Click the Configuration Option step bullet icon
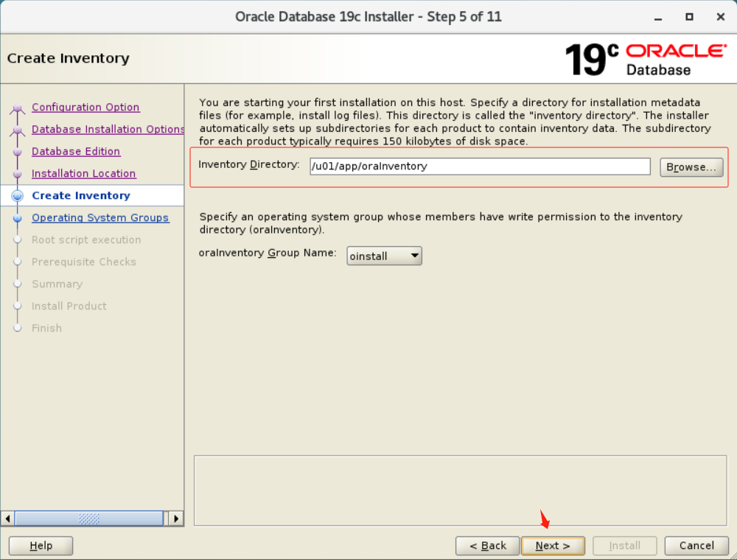Image resolution: width=737 pixels, height=560 pixels. (18, 108)
